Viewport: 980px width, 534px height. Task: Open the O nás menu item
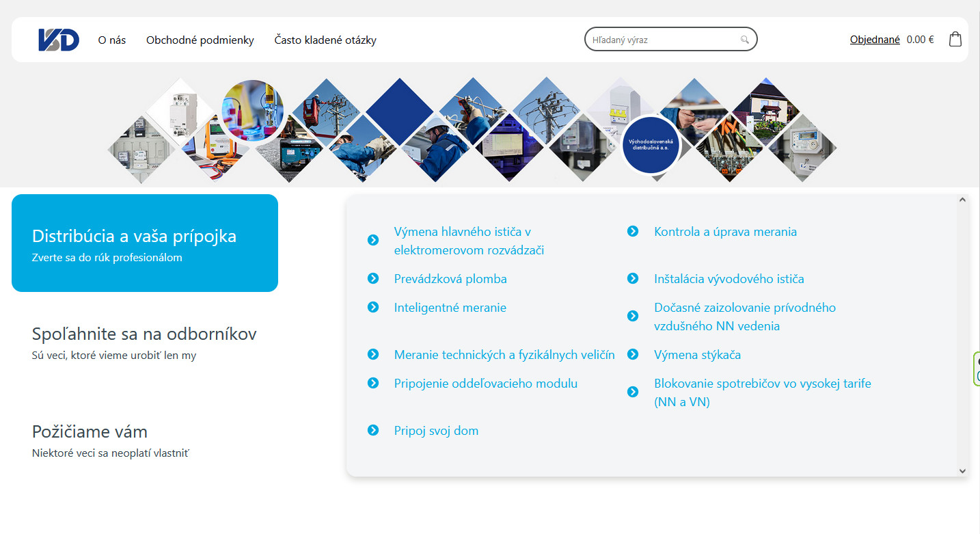112,40
